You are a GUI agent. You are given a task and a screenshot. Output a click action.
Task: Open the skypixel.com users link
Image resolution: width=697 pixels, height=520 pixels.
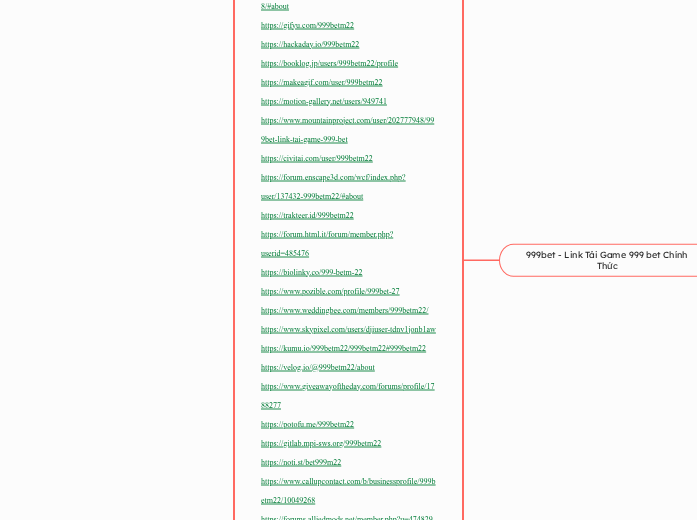point(348,330)
